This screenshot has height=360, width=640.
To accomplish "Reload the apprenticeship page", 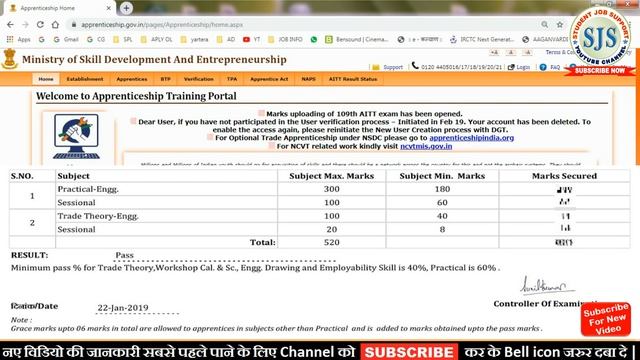I will (x=40, y=25).
